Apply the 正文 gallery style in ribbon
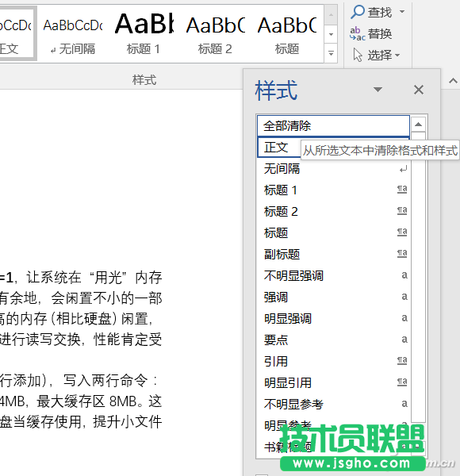The width and height of the screenshot is (460, 476). pyautogui.click(x=17, y=34)
